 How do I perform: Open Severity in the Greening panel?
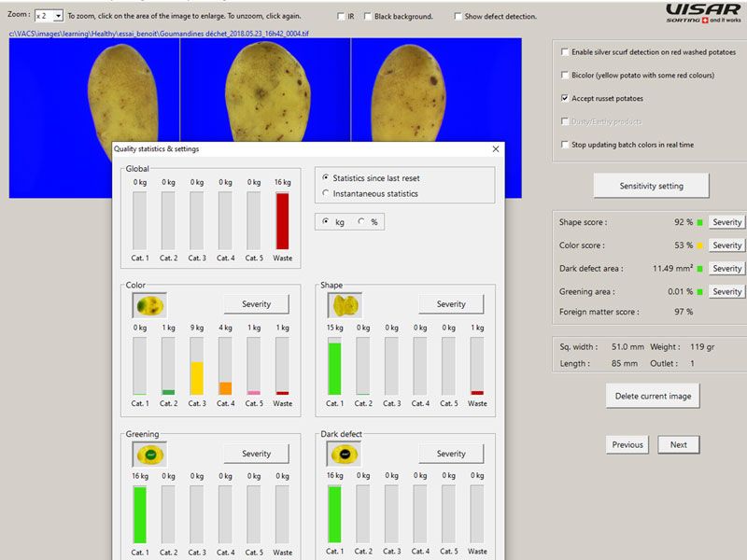pos(256,454)
